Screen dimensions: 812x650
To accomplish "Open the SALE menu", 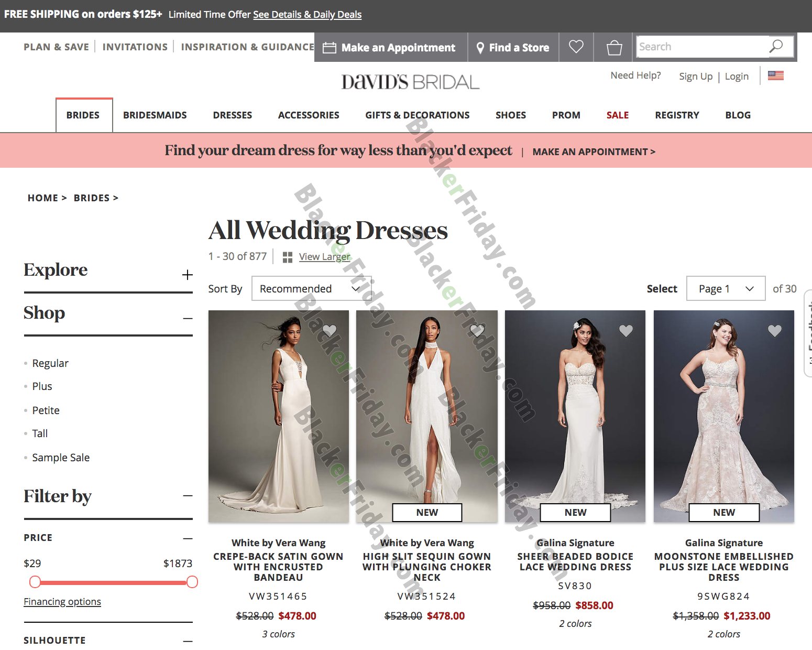I will [618, 115].
